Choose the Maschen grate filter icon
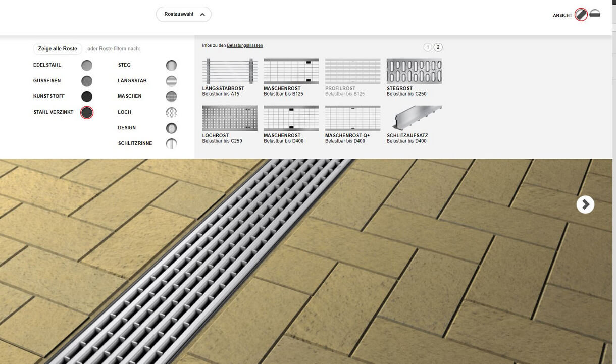The width and height of the screenshot is (616, 364). pyautogui.click(x=172, y=96)
